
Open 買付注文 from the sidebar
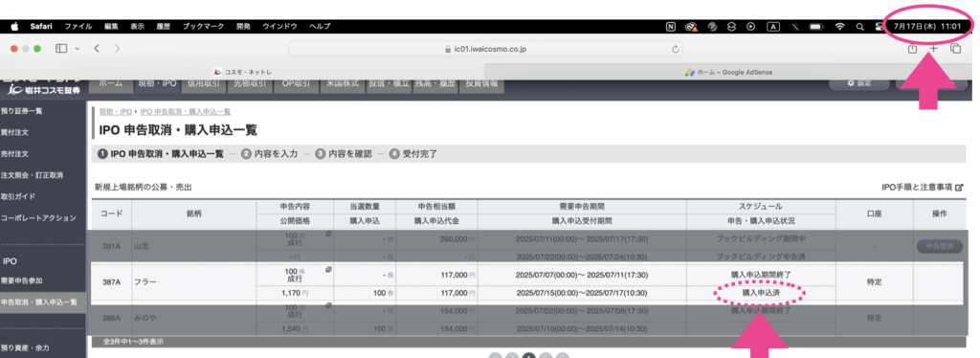click(14, 132)
